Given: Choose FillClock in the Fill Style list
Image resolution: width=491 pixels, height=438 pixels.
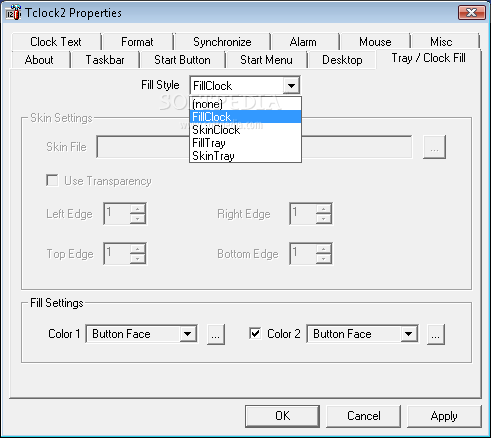Looking at the screenshot, I should click(x=245, y=117).
